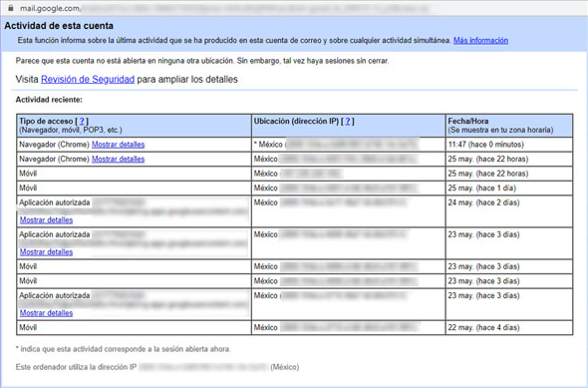The width and height of the screenshot is (588, 388).
Task: Click the '24 may. (hace 2 días)' cell
Action: point(509,211)
